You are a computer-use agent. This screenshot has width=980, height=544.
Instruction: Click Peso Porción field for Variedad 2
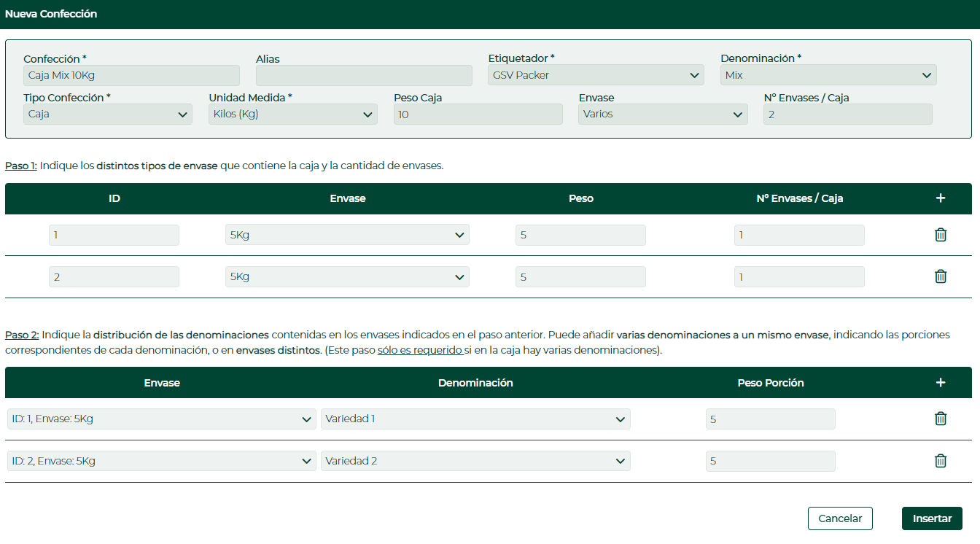pos(771,461)
